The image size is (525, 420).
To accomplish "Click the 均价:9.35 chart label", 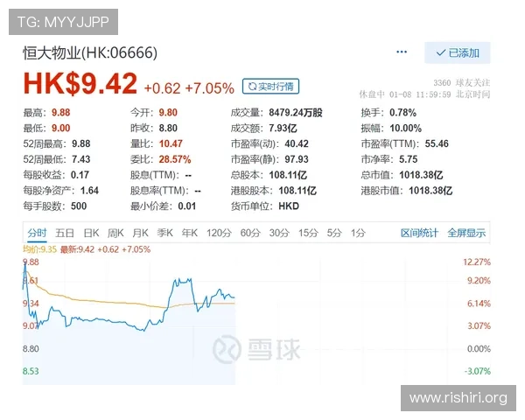I will point(40,249).
